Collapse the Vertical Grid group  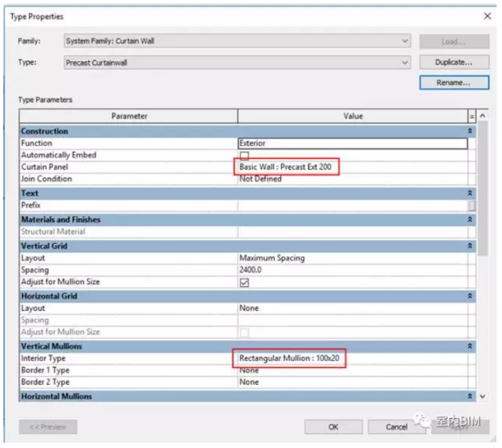[470, 246]
